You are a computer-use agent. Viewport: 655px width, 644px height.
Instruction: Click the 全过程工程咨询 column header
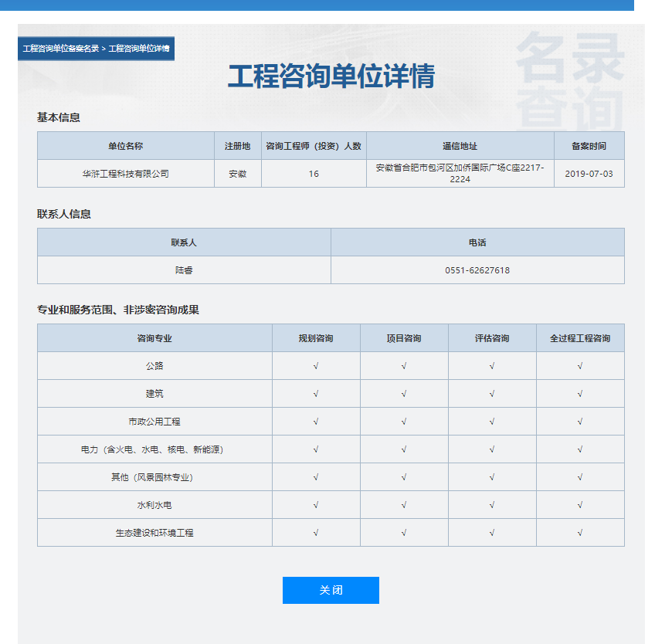(580, 338)
